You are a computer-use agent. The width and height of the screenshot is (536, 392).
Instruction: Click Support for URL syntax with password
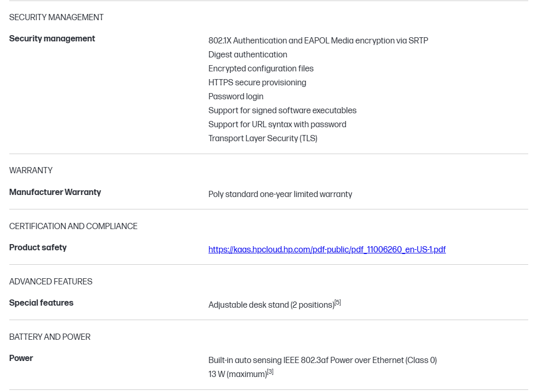(x=277, y=124)
